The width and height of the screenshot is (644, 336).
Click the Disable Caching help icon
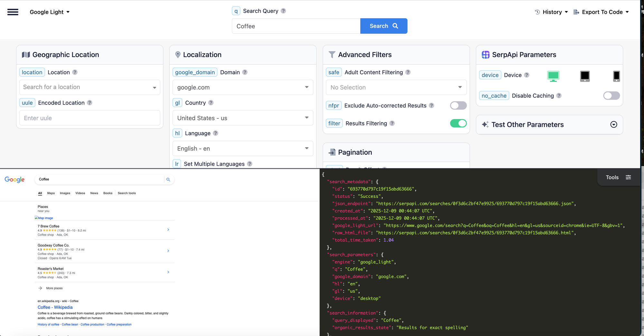559,96
